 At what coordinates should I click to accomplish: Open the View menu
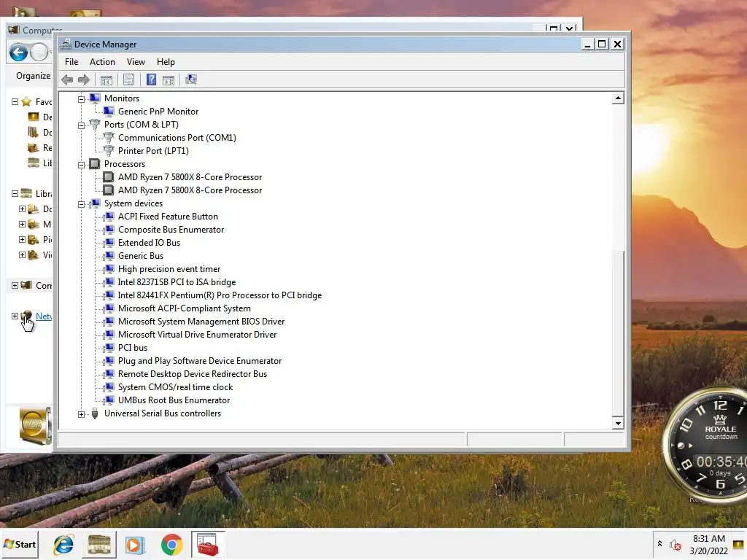click(136, 62)
